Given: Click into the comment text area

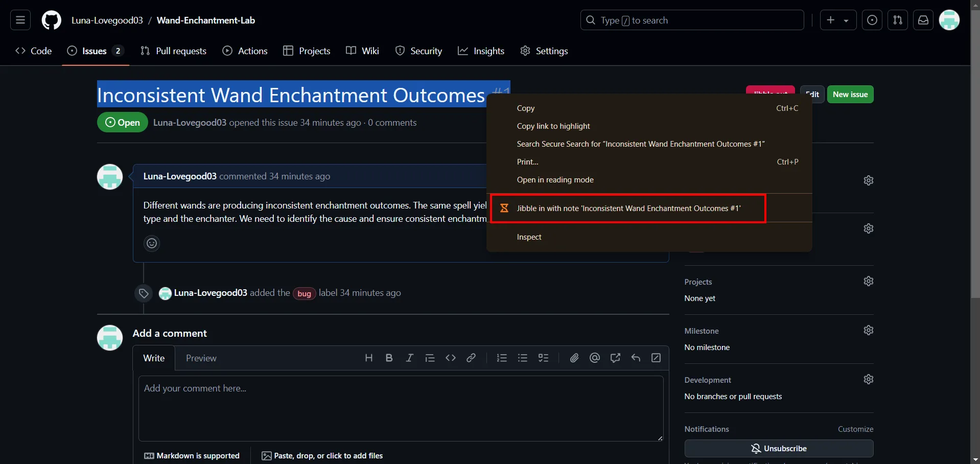Looking at the screenshot, I should click(401, 409).
